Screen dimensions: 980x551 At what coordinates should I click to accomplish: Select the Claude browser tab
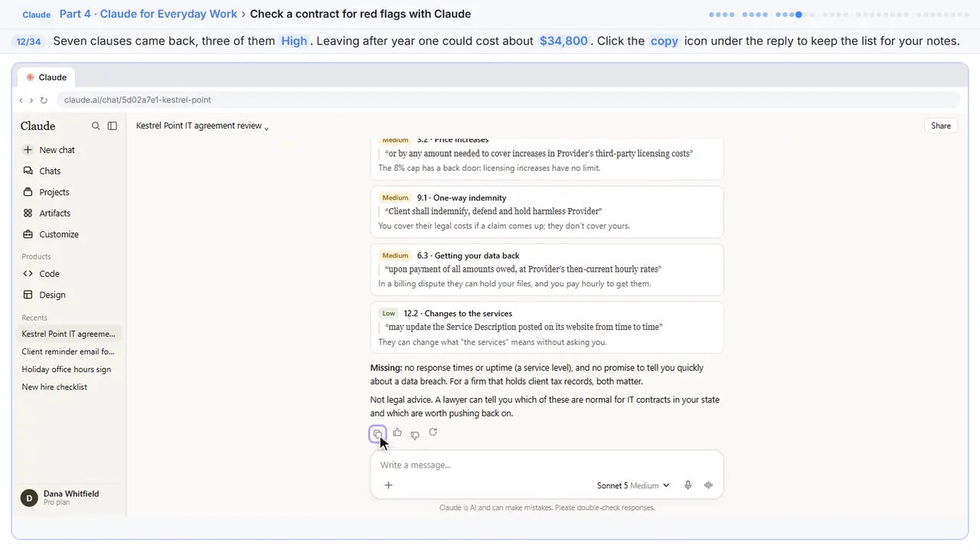(x=47, y=77)
